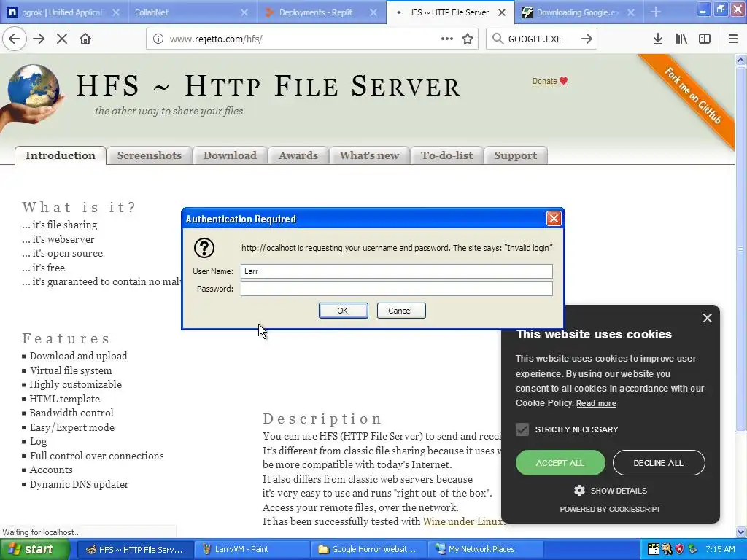Viewport: 747px width, 560px height.
Task: Go back using the browser back arrow
Action: click(15, 39)
